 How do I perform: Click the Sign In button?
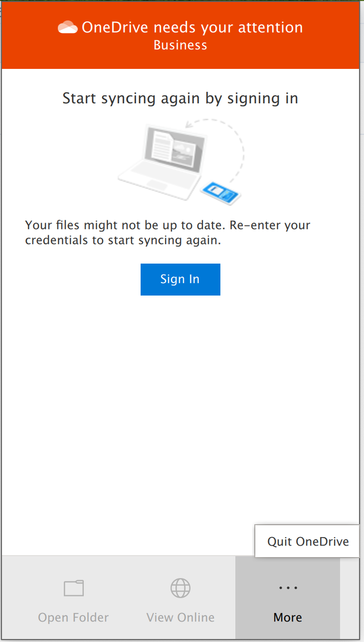(x=180, y=279)
